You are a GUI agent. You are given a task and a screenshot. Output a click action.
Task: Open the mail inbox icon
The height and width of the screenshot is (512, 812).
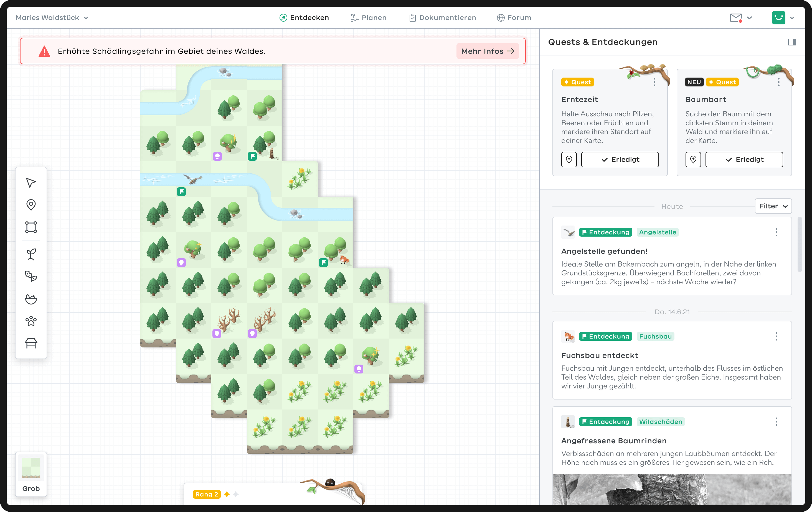click(736, 17)
